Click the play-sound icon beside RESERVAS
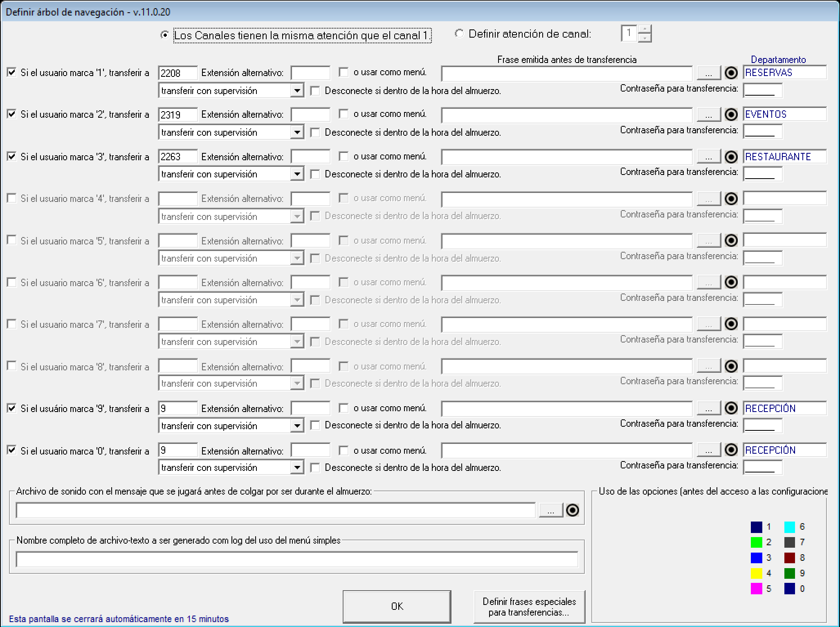This screenshot has width=840, height=627. point(731,73)
